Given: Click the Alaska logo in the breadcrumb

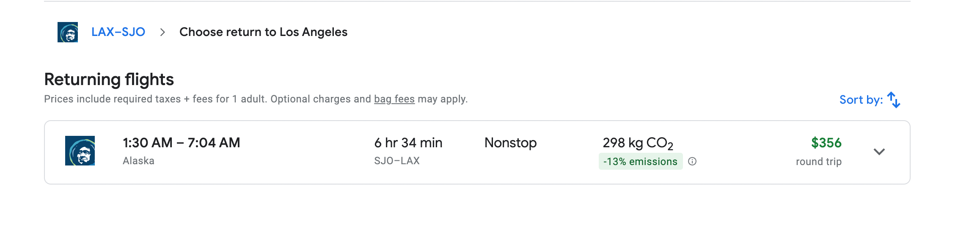Looking at the screenshot, I should [68, 32].
